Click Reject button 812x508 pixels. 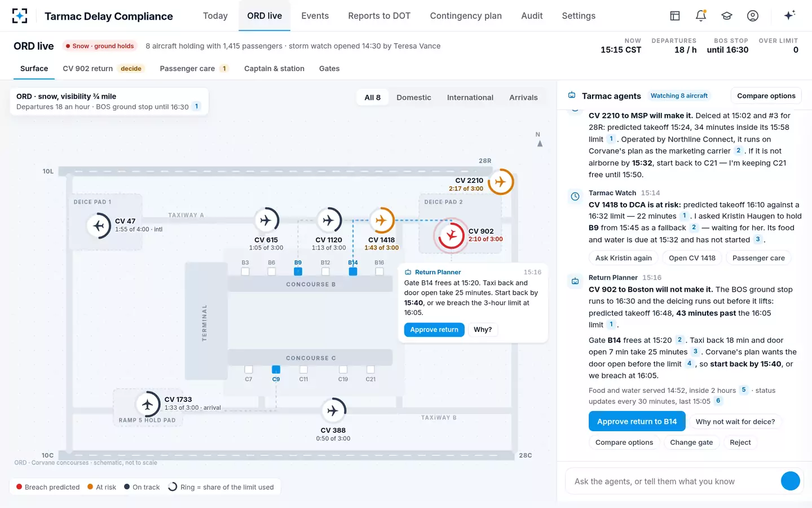coord(740,443)
